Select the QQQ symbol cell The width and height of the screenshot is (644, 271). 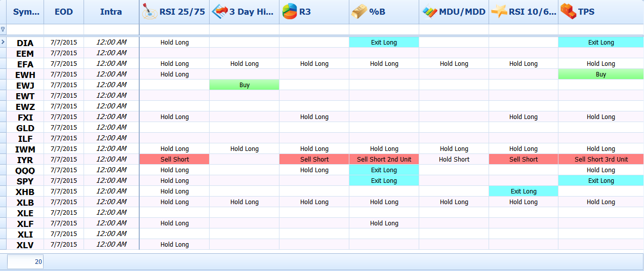click(25, 170)
